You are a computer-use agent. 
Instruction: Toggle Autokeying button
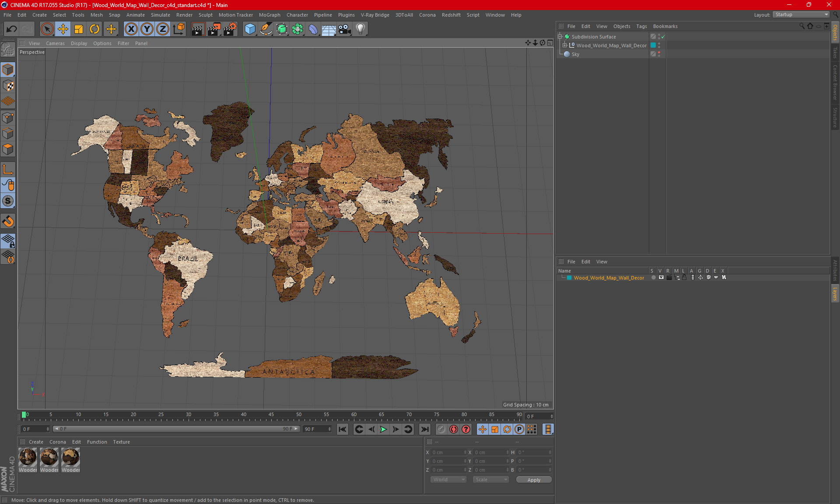pos(454,429)
